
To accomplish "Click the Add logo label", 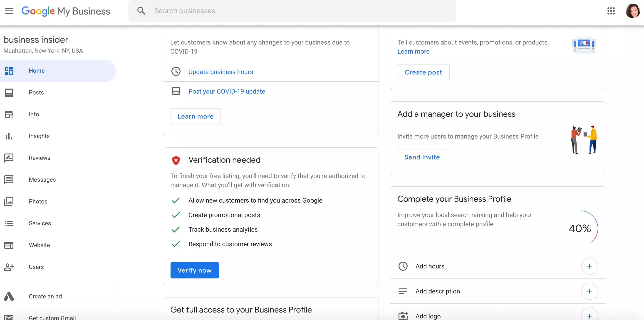I will tap(428, 316).
